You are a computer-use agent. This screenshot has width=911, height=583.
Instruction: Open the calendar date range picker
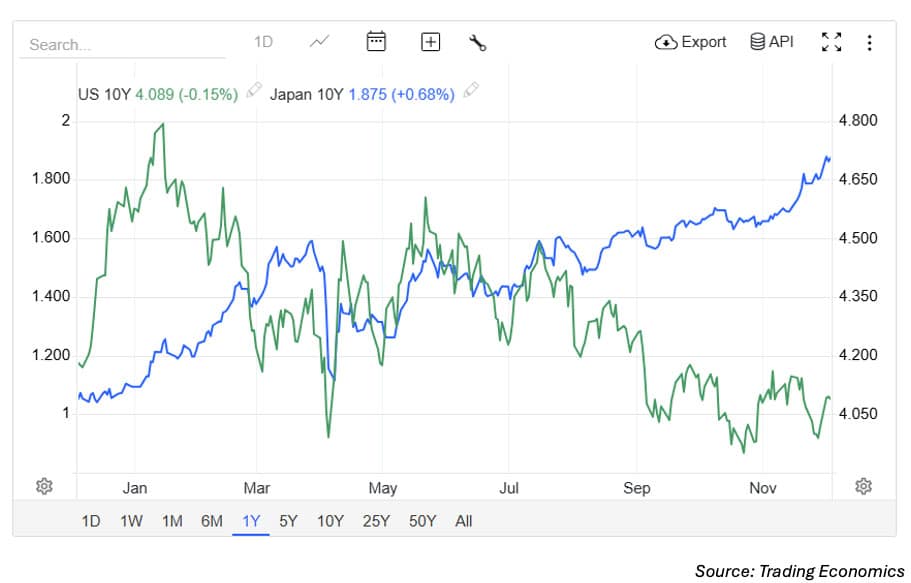click(x=376, y=42)
